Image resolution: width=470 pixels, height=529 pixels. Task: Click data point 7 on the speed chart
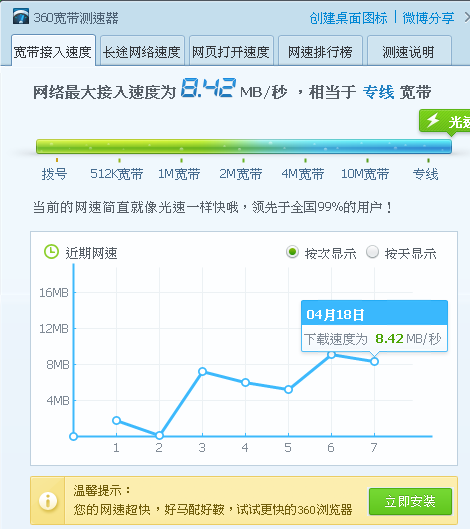(x=374, y=361)
